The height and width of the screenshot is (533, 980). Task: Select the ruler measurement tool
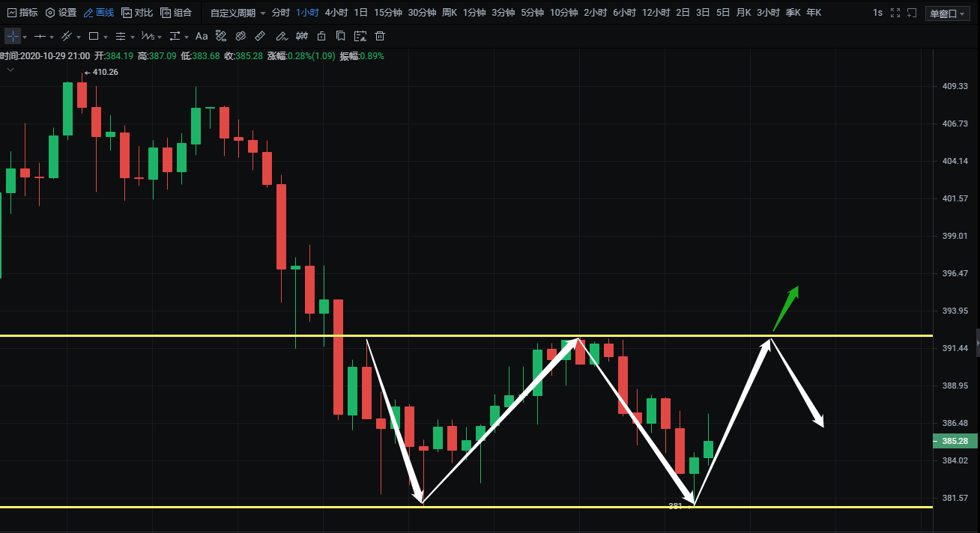260,36
